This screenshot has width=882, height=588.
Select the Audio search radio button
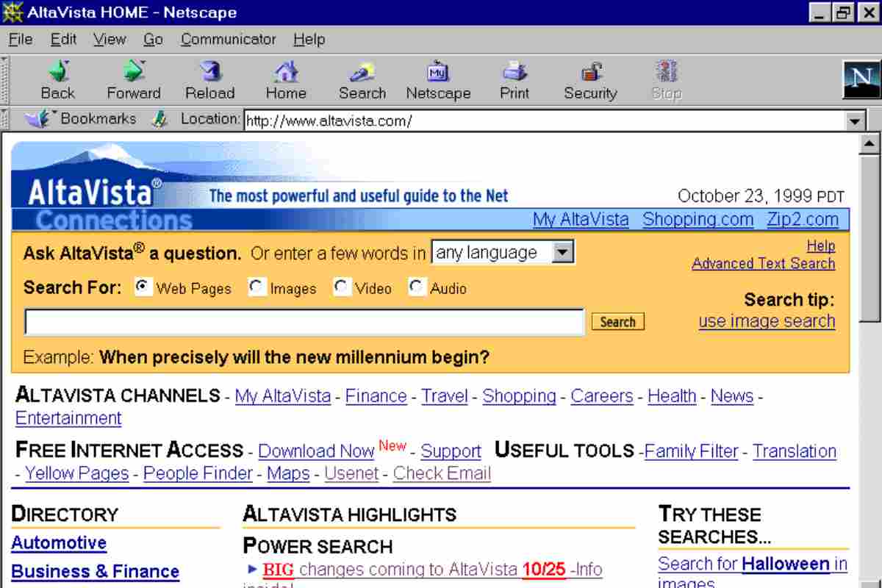coord(417,287)
